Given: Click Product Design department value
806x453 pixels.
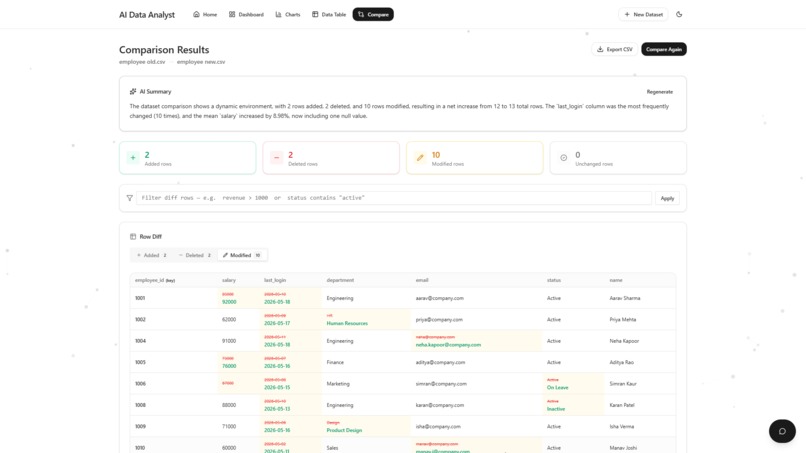Looking at the screenshot, I should (x=344, y=430).
